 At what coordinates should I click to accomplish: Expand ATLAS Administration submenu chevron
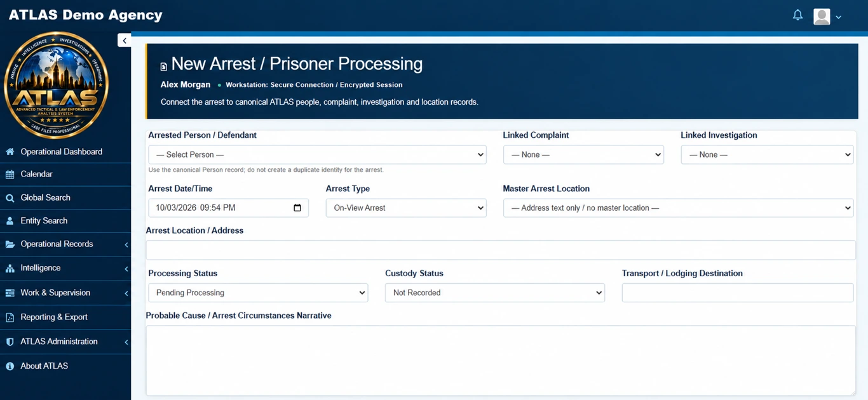[x=126, y=342]
